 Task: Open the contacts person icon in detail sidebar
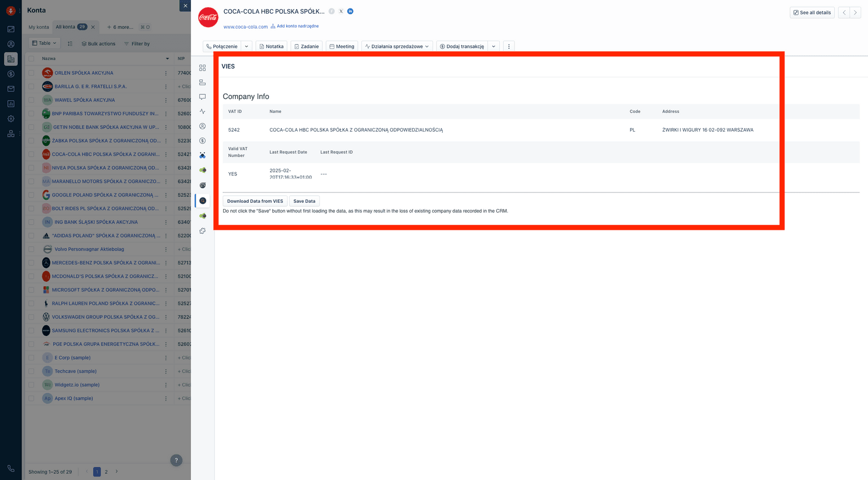(202, 126)
